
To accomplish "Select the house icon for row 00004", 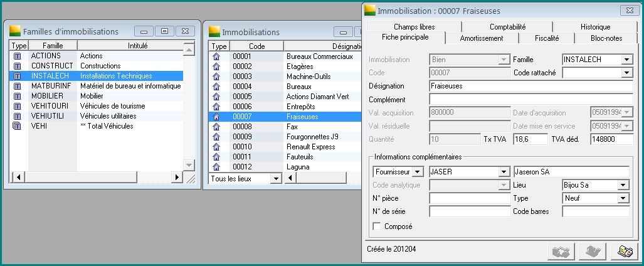I will [217, 87].
